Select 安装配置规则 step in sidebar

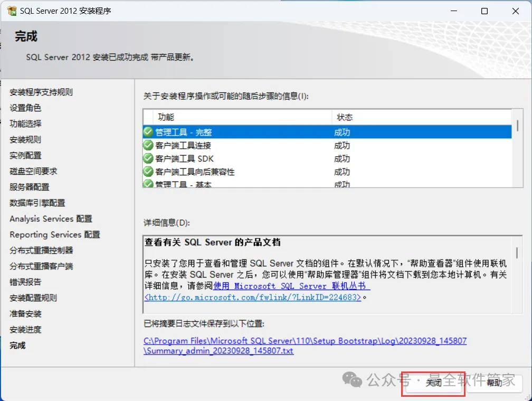(x=33, y=298)
